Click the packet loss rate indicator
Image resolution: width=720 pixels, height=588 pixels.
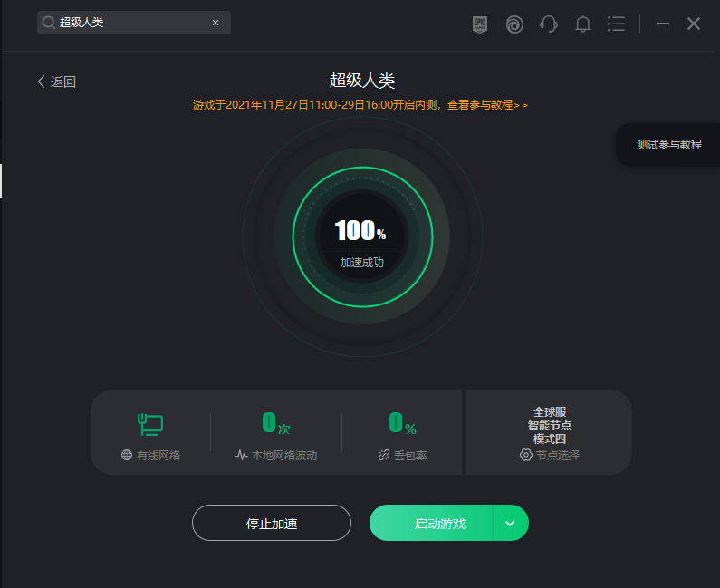[x=403, y=436]
